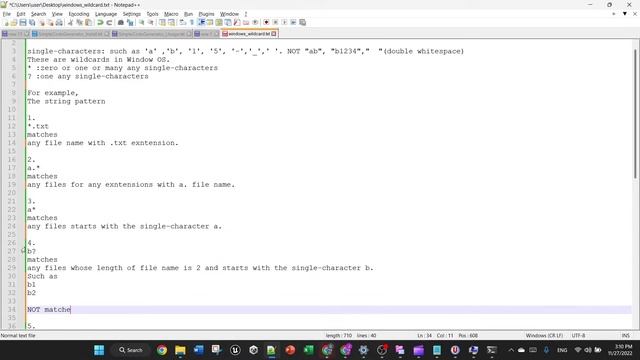
Task: Close the windows_wildcard.txt tab
Action: 274,34
